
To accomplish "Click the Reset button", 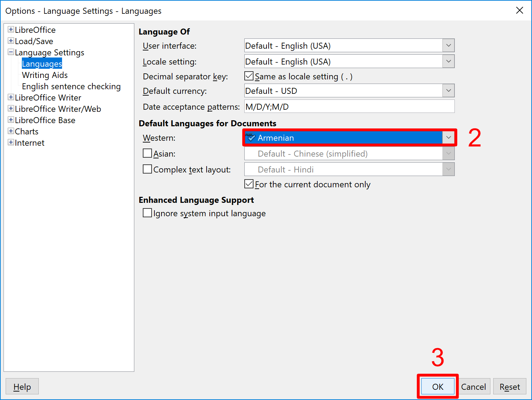I will click(x=510, y=387).
